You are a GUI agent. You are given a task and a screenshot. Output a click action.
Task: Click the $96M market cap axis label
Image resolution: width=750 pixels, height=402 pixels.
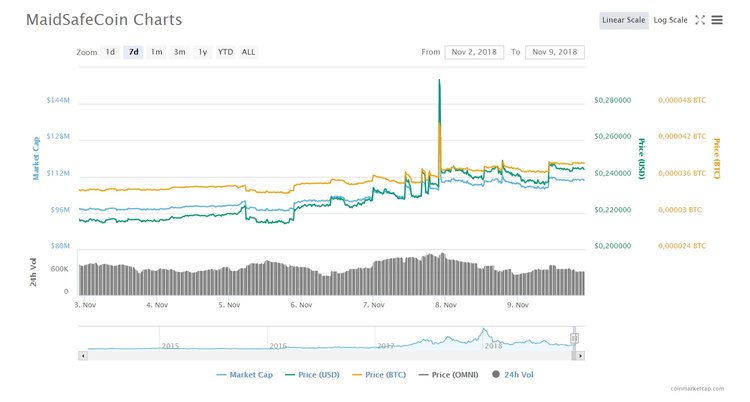point(60,210)
